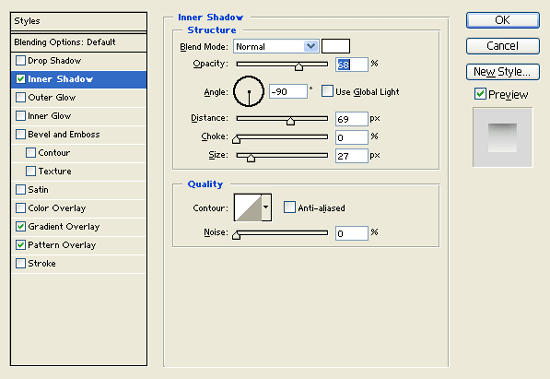This screenshot has height=379, width=550.
Task: Click the Opacity slider handle
Action: pos(299,67)
